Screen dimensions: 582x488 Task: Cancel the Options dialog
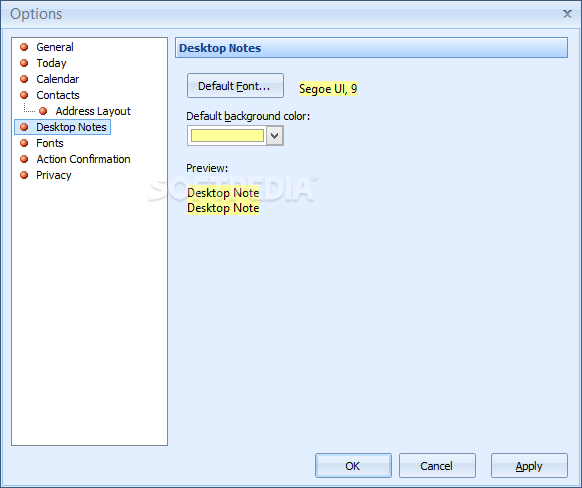[437, 465]
